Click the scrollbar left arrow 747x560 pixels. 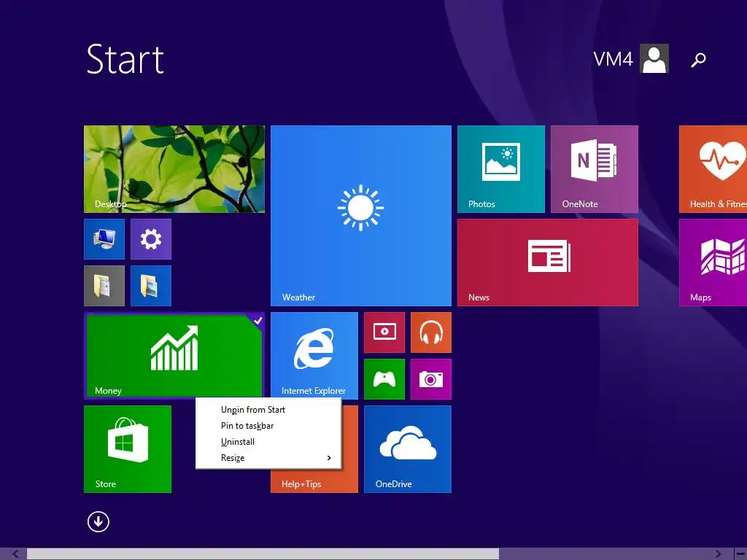coord(16,554)
